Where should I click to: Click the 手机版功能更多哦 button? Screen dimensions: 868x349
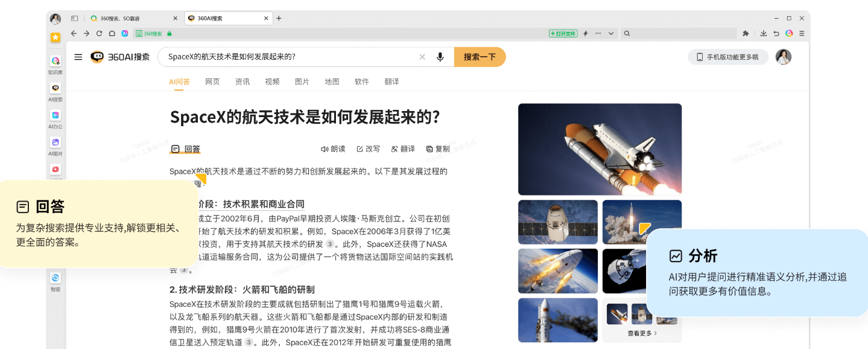(x=728, y=57)
